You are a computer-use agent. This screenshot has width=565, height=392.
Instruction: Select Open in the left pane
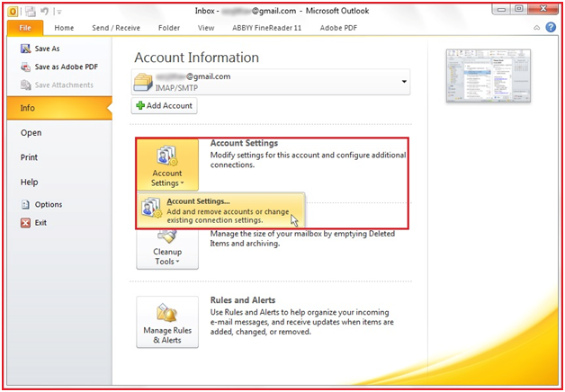(31, 133)
